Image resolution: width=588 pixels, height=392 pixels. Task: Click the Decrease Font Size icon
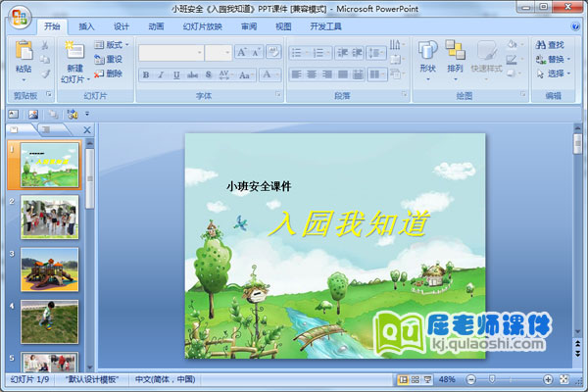click(256, 52)
